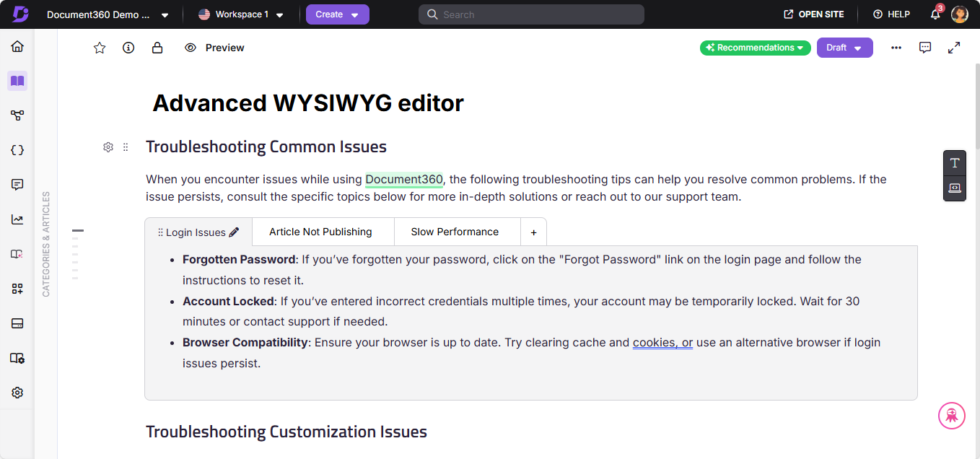Click the star icon to favorite the article

[100, 48]
